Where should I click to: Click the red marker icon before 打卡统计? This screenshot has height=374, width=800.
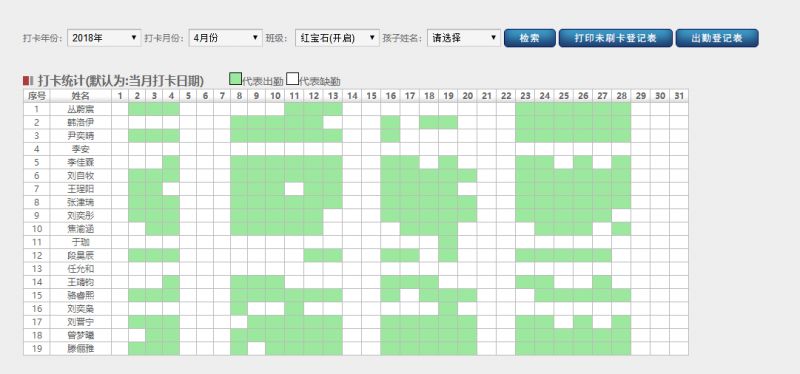tap(28, 81)
